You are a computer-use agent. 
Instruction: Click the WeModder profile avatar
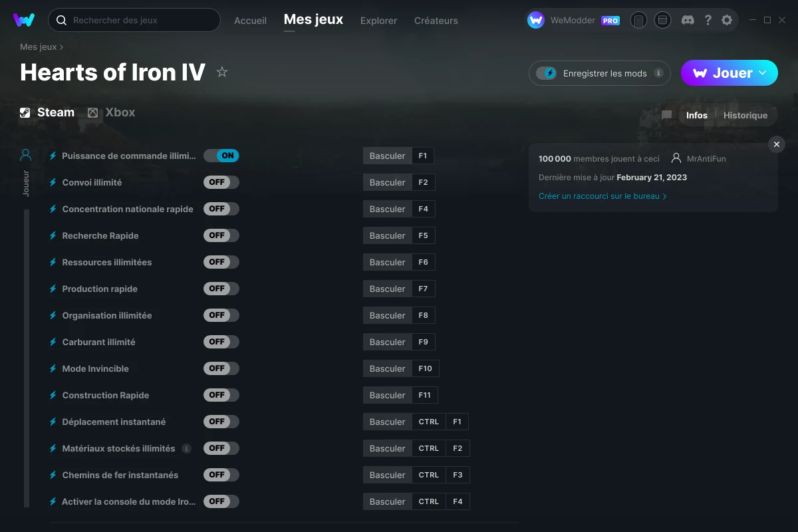point(536,20)
